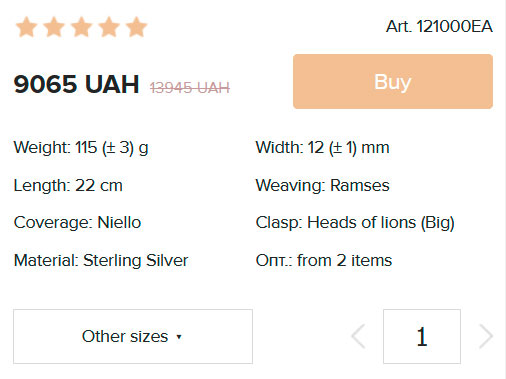Image resolution: width=506 pixels, height=379 pixels.
Task: Select the third rating star
Action: pyautogui.click(x=82, y=27)
